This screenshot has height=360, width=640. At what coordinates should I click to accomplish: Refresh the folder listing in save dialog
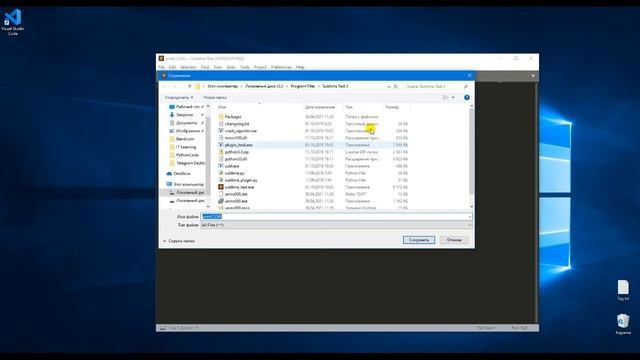pyautogui.click(x=396, y=86)
